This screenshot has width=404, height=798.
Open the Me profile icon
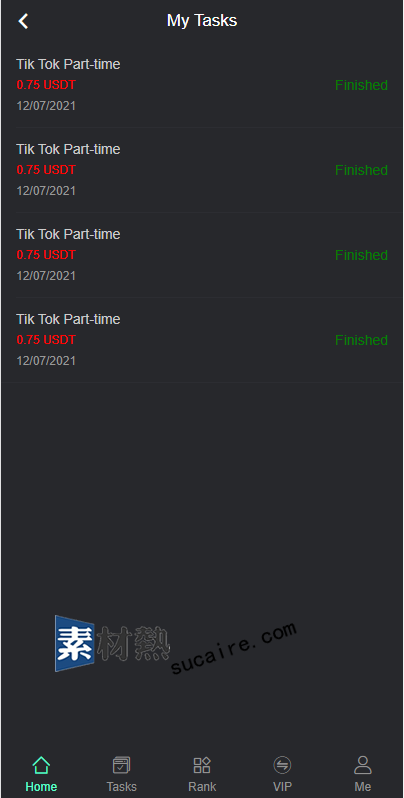click(x=363, y=764)
